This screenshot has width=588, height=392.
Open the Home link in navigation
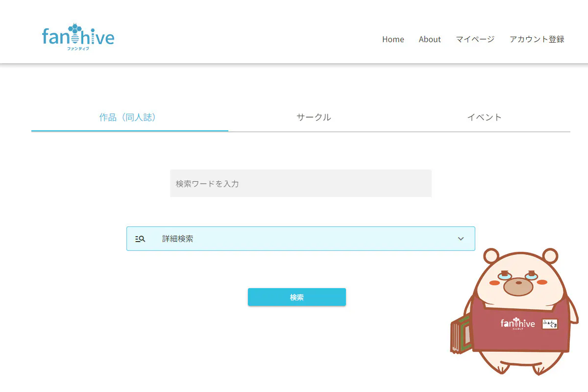click(393, 39)
